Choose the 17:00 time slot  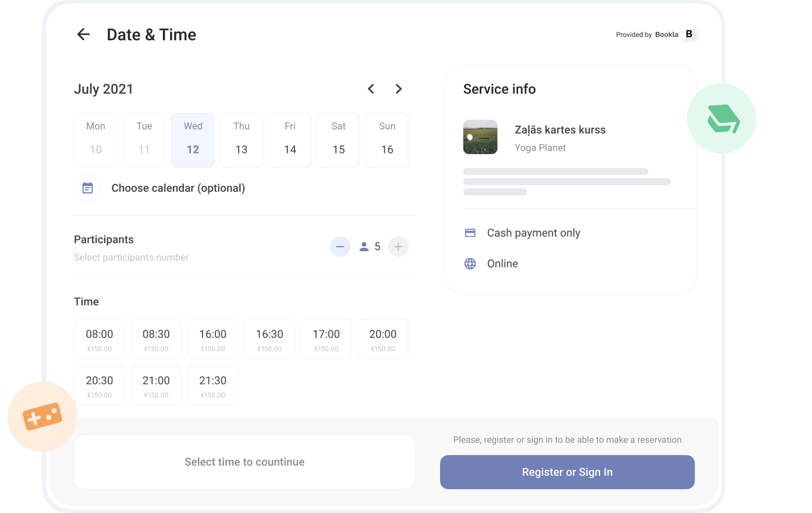click(x=326, y=339)
